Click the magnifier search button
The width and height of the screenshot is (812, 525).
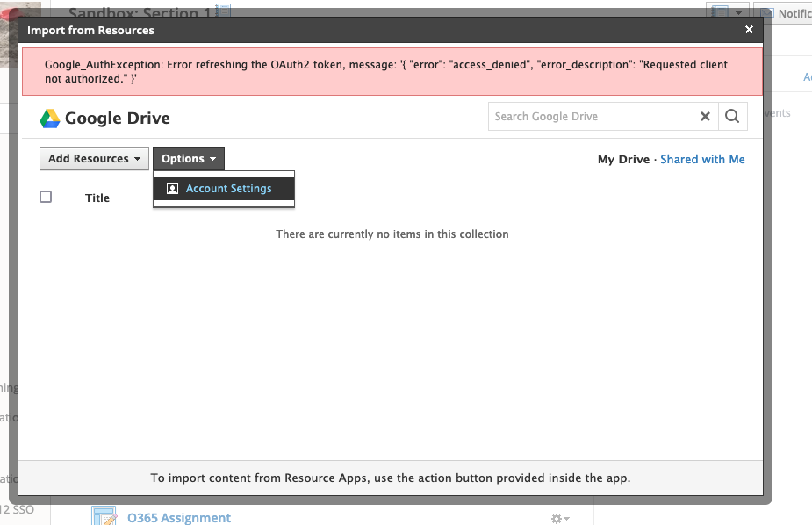(x=732, y=117)
